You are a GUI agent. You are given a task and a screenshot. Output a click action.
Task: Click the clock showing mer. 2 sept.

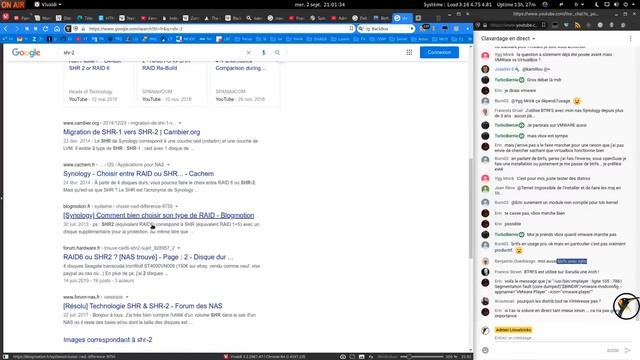tap(320, 4)
